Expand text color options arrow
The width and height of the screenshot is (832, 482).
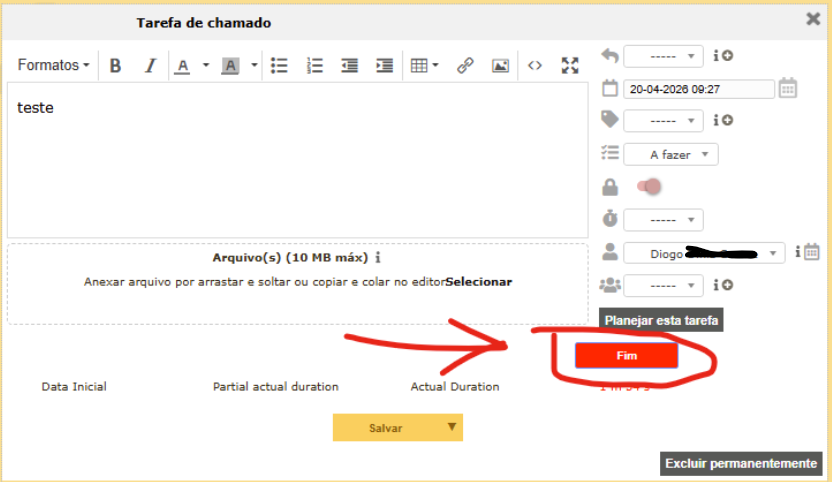coord(206,65)
